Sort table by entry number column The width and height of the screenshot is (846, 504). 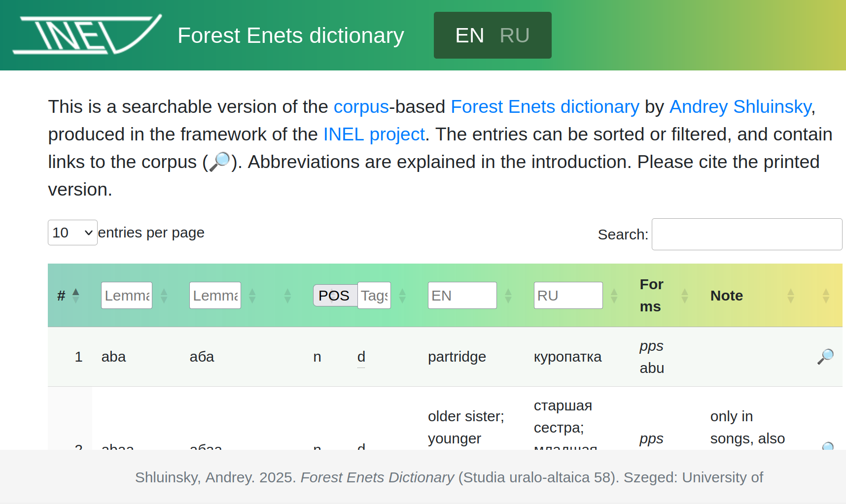75,295
